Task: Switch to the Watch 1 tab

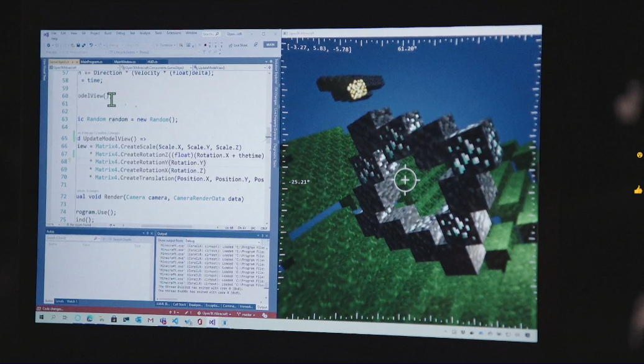Action: point(72,301)
